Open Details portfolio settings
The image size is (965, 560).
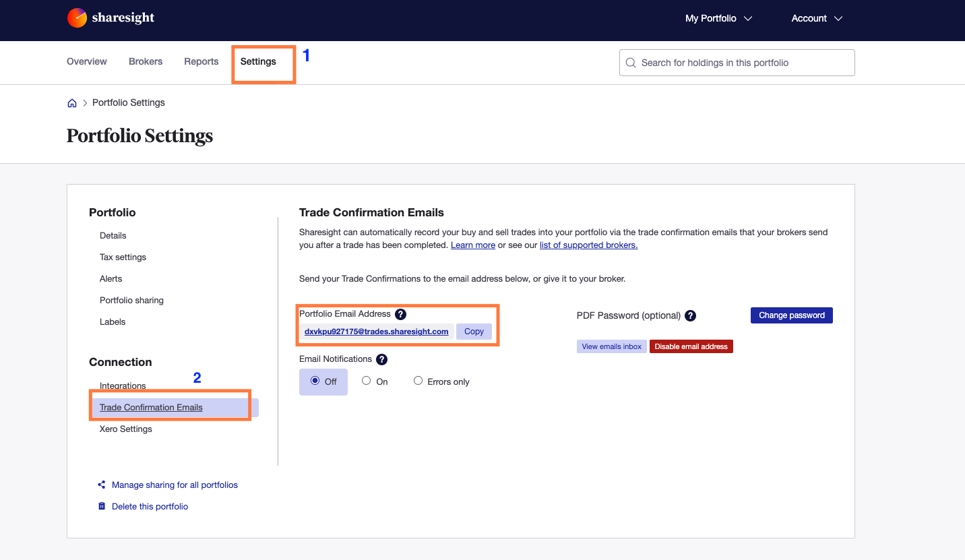[x=113, y=235]
